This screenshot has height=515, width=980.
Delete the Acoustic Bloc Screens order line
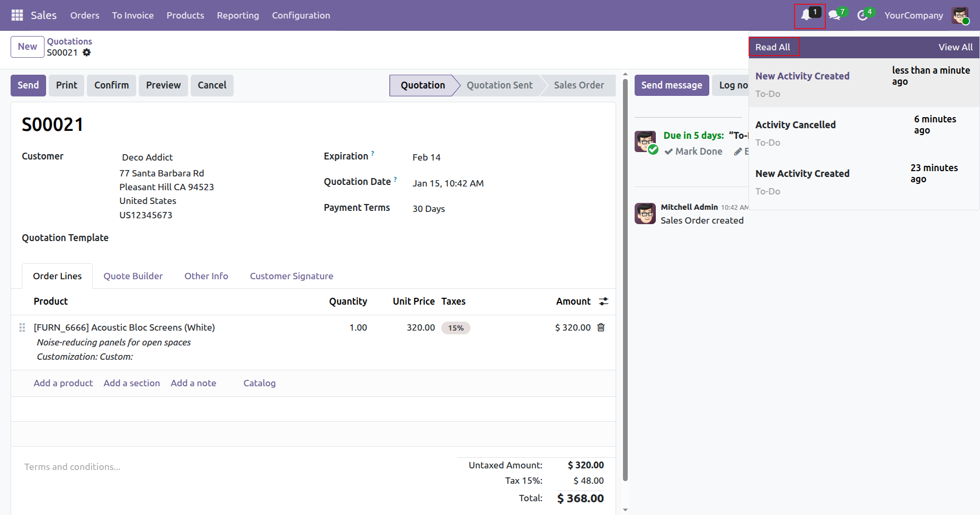pyautogui.click(x=601, y=327)
